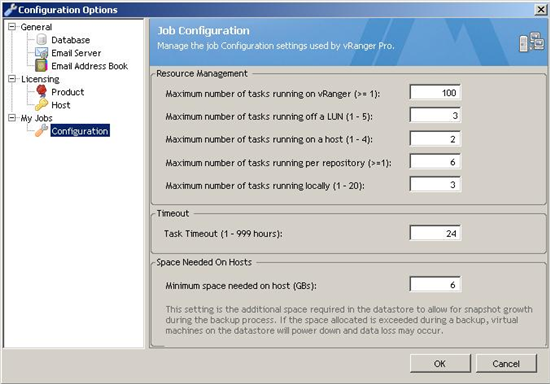This screenshot has width=550, height=384.
Task: Close the Configuration Options dialog
Action: [541, 9]
